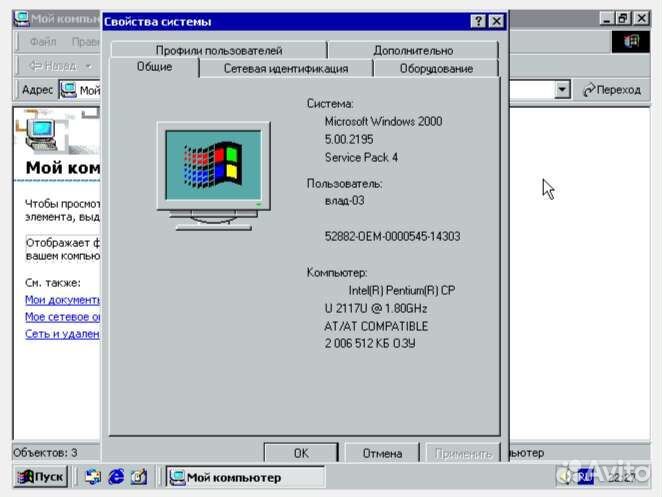
Task: Click the address bar computer icon
Action: [x=68, y=90]
